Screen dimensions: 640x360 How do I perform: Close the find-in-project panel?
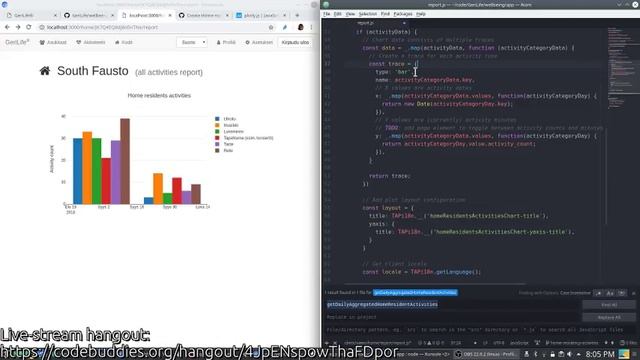(633, 293)
